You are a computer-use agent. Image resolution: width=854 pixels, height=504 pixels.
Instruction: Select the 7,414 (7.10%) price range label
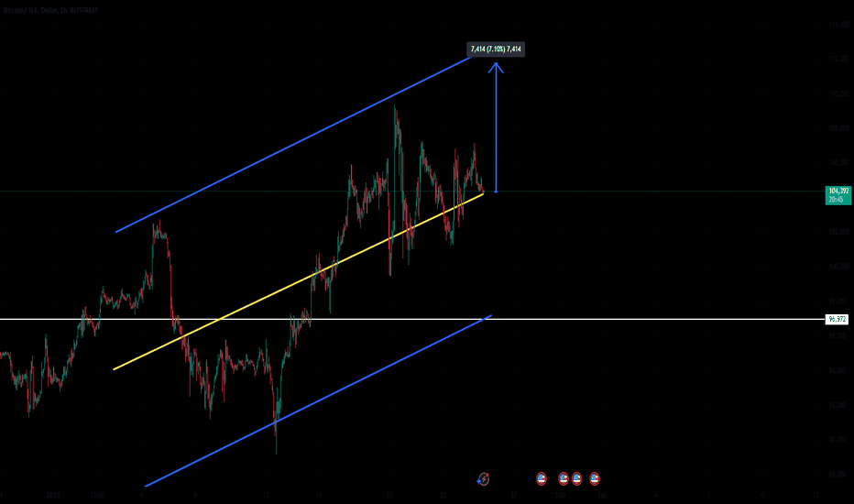pyautogui.click(x=496, y=49)
